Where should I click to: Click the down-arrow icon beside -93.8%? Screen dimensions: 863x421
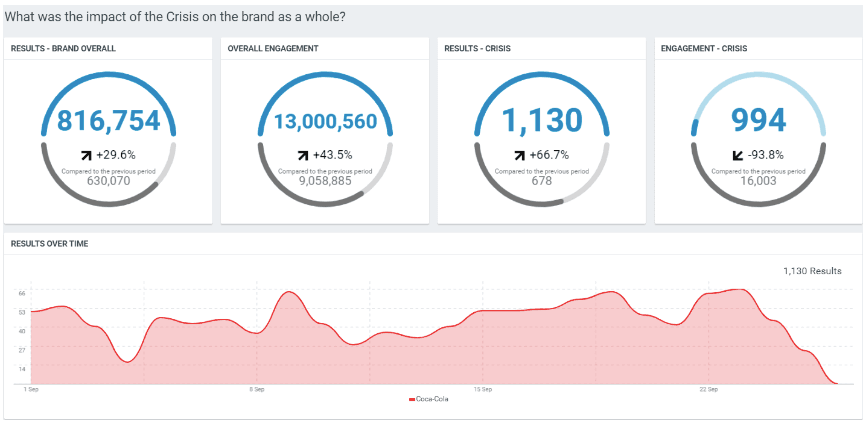pos(737,155)
